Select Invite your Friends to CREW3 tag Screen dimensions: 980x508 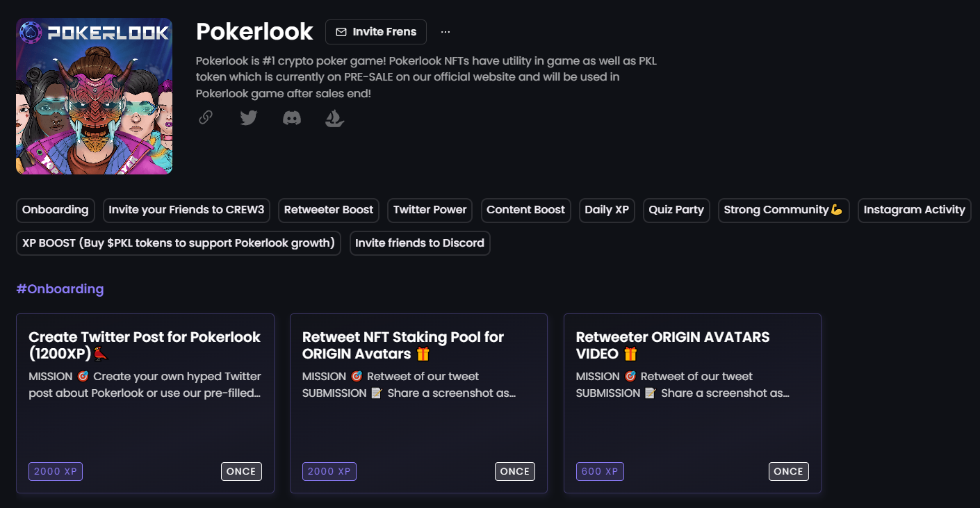click(x=186, y=210)
